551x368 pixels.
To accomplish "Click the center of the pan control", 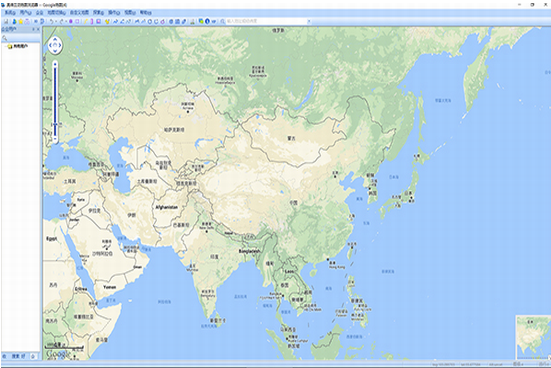I will tap(55, 45).
